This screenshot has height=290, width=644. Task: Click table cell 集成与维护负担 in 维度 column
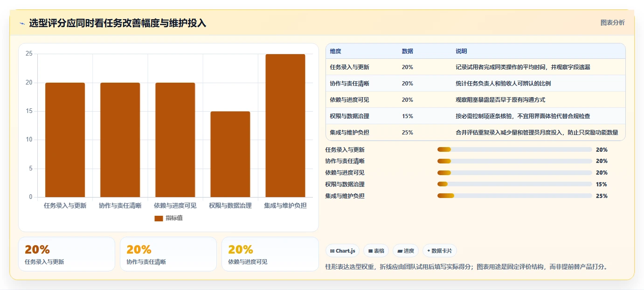pos(349,133)
